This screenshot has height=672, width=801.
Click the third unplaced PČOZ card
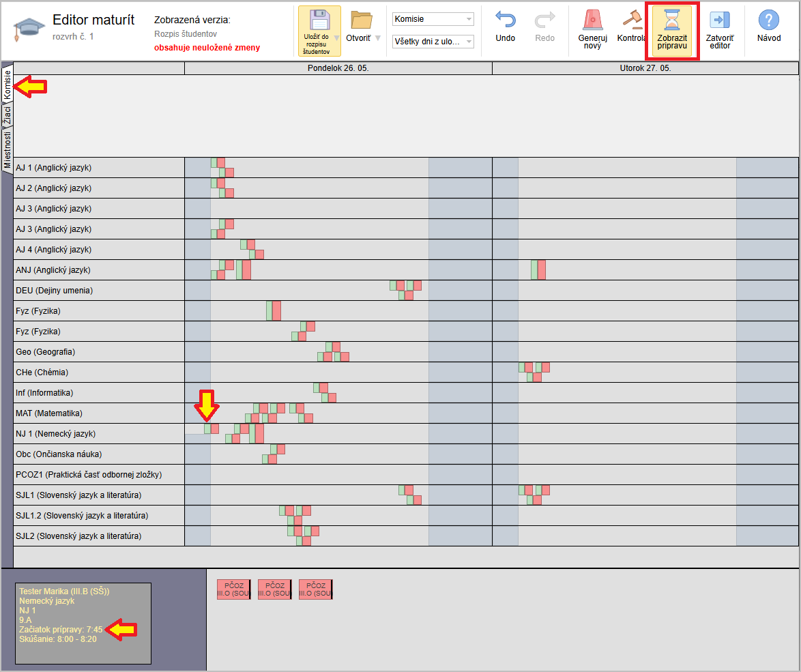[316, 589]
